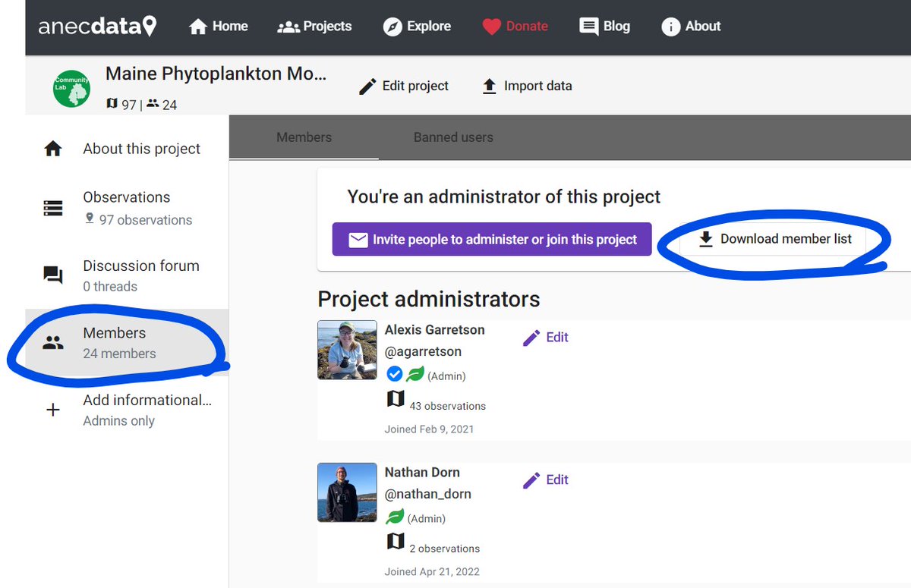Click the plus icon beside Add informational
911x588 pixels.
(53, 410)
